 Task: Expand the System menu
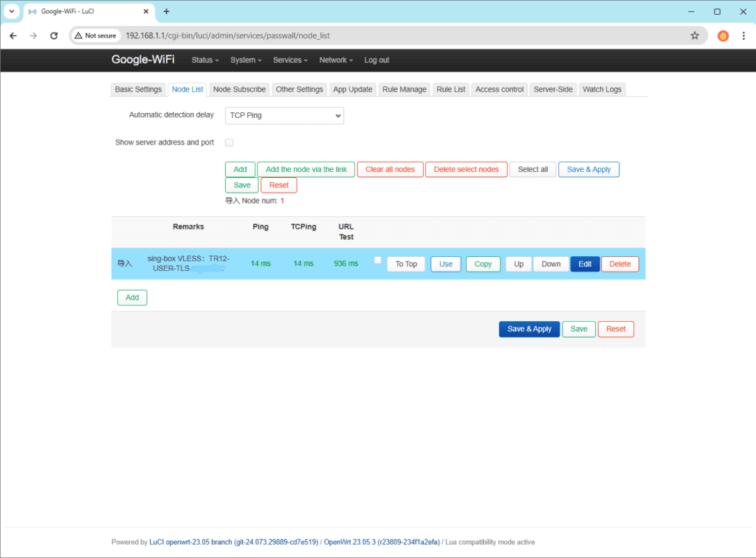tap(245, 60)
